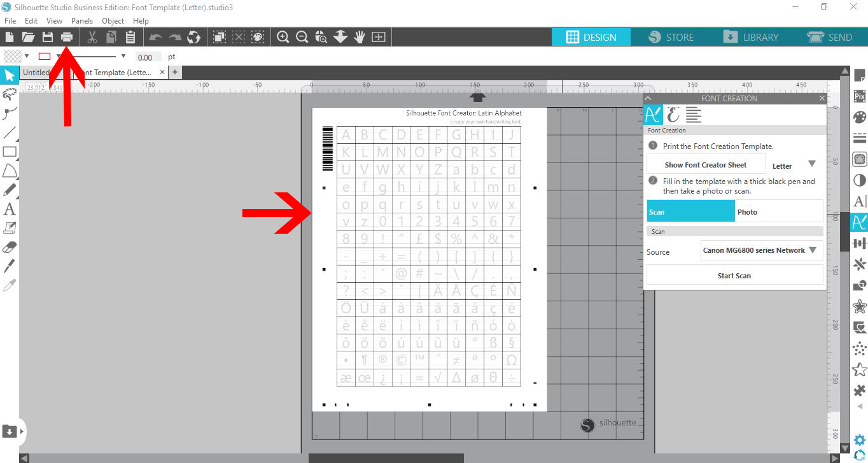The width and height of the screenshot is (868, 463).
Task: Open the Help menu
Action: click(141, 21)
